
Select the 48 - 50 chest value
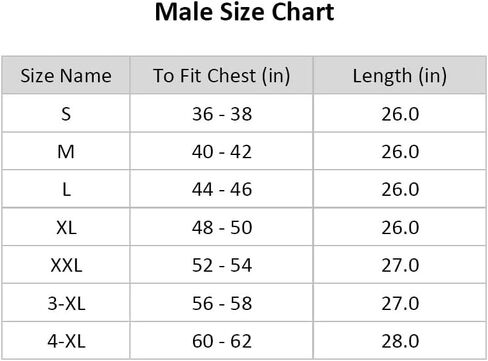[x=221, y=227]
